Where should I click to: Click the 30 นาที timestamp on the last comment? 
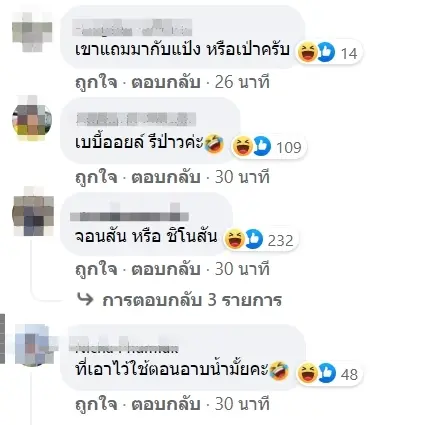coord(242,404)
